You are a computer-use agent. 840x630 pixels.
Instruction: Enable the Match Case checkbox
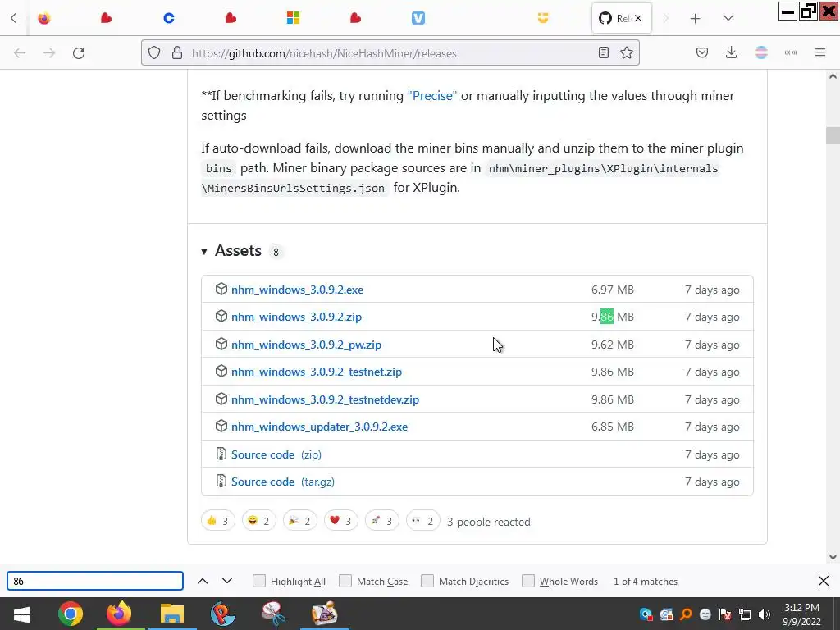[x=345, y=581]
